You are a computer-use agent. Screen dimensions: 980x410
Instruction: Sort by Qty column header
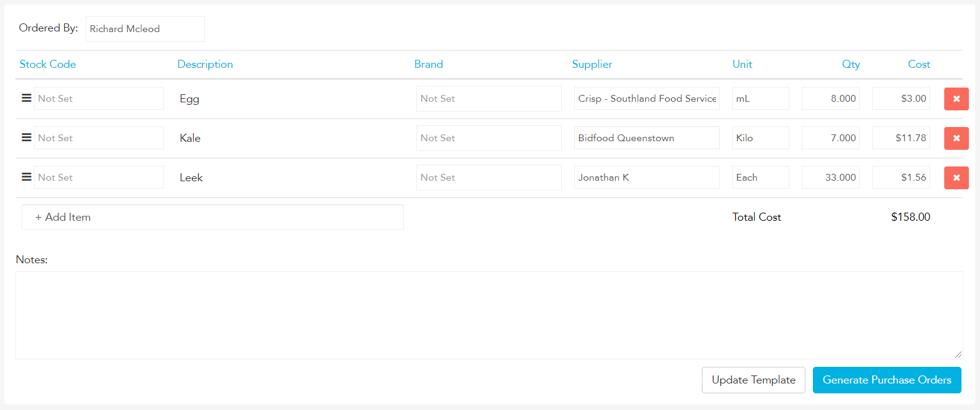tap(851, 64)
